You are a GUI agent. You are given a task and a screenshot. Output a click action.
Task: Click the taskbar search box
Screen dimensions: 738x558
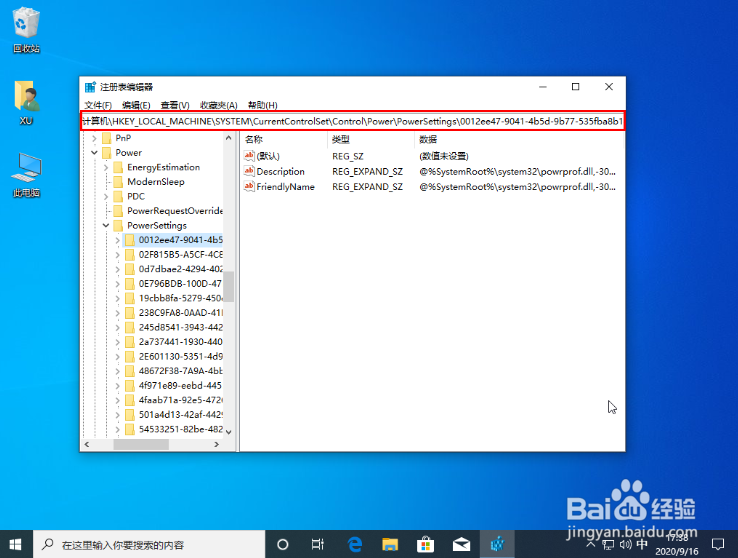tap(149, 544)
